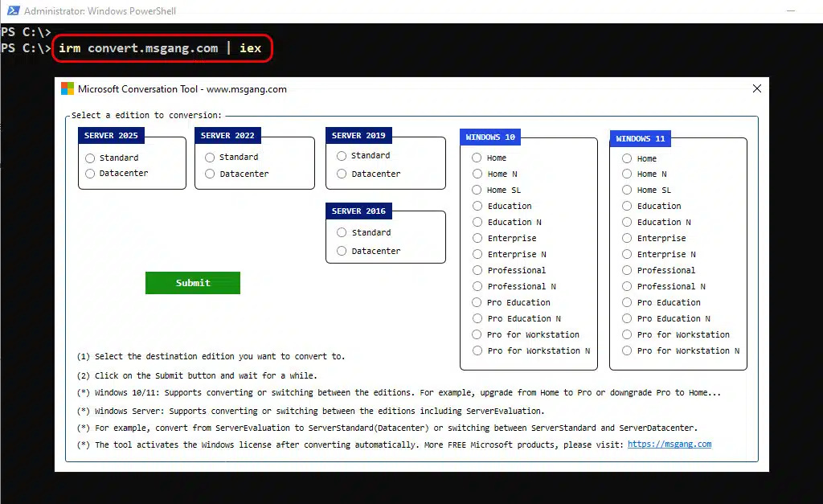Click the PowerShell icon in title bar
The width and height of the screenshot is (823, 504).
point(10,11)
